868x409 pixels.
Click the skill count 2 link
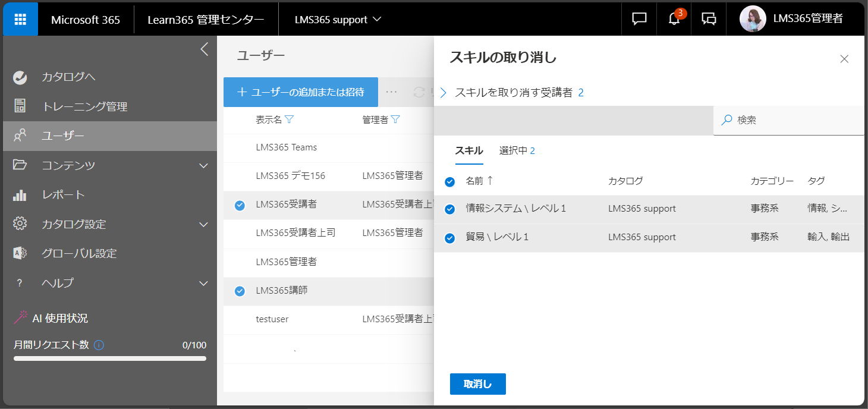click(581, 93)
